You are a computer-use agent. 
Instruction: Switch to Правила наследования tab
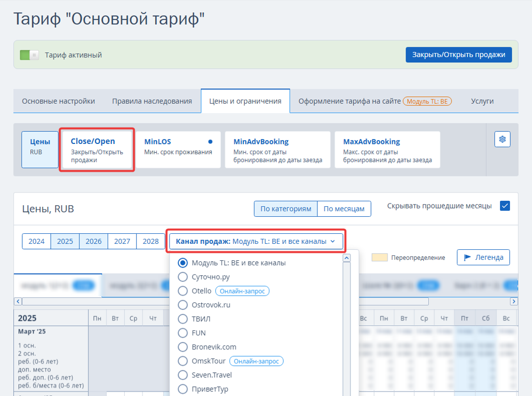(152, 101)
